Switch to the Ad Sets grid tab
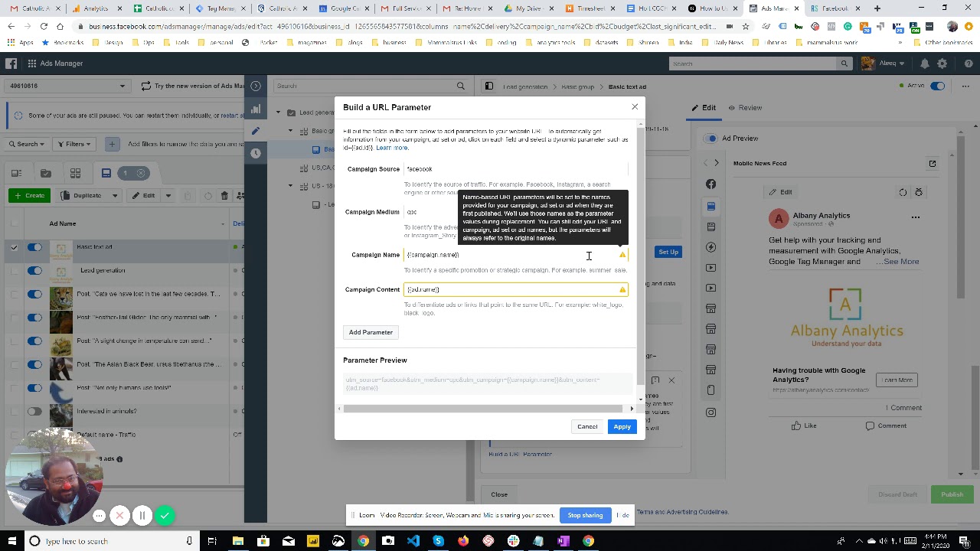Image resolution: width=980 pixels, height=551 pixels. tap(75, 173)
